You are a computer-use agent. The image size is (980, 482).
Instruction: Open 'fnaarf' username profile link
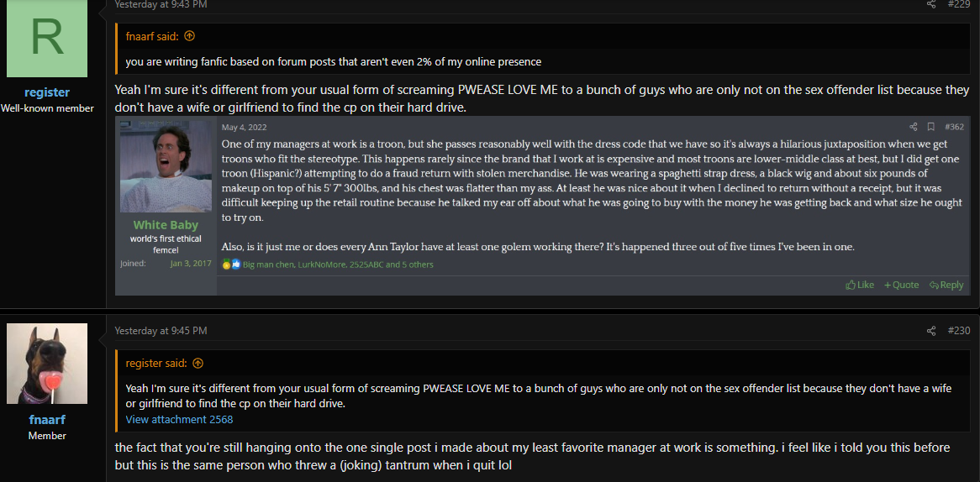click(x=47, y=420)
